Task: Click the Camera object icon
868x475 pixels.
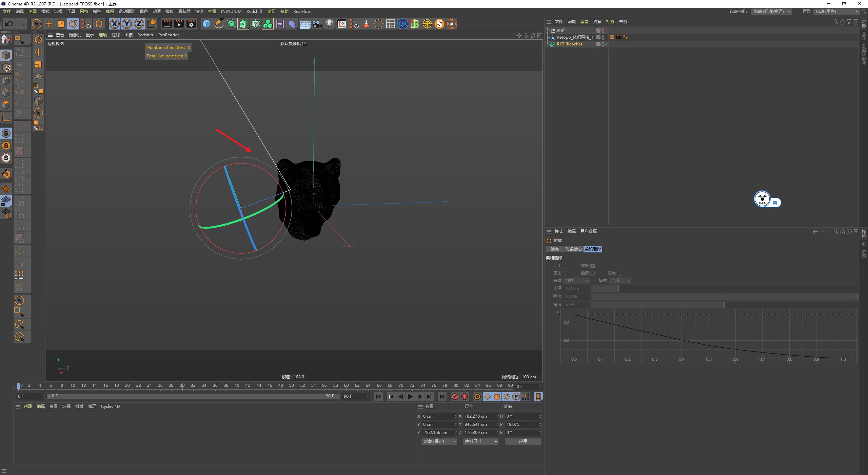Action: (317, 24)
